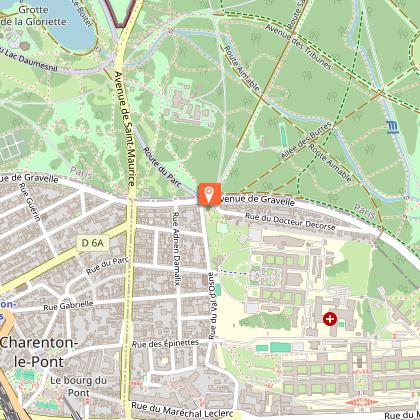Image resolution: width=420 pixels, height=420 pixels.
Task: Click the Avenue de Saint-Maurice label
Action: [x=124, y=129]
